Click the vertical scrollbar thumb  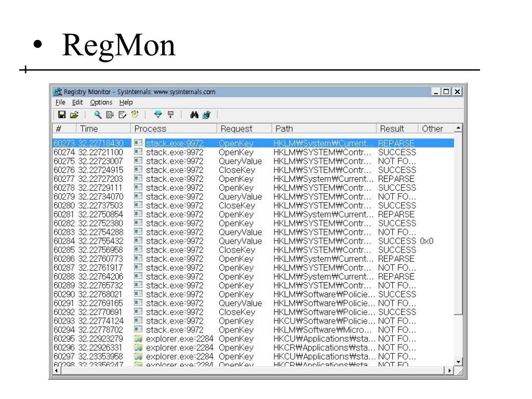coord(458,223)
